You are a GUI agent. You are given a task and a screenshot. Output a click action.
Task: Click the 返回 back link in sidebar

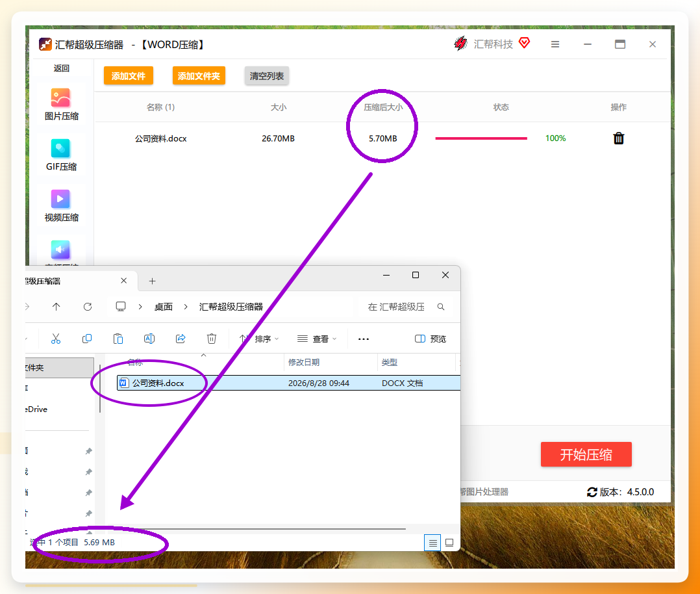(x=61, y=68)
